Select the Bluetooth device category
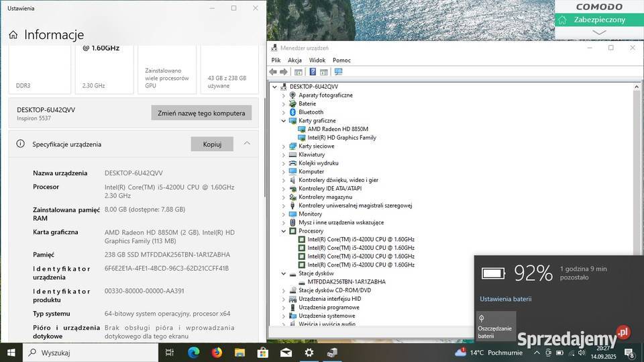644x362 pixels. click(311, 112)
